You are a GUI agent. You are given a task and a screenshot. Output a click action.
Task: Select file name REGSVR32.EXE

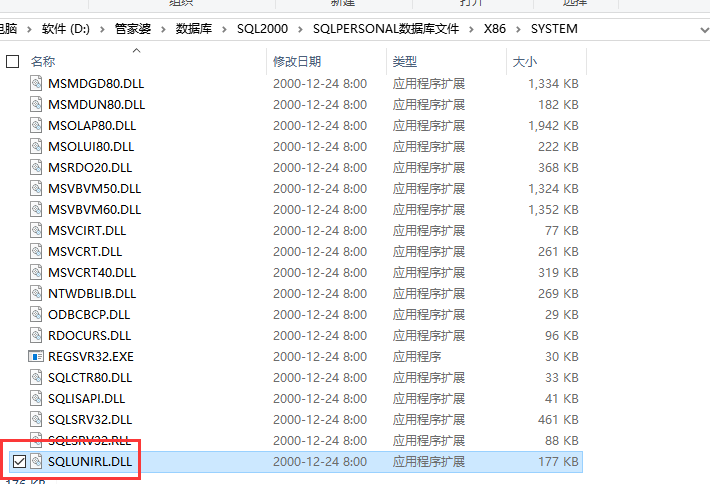click(x=91, y=357)
